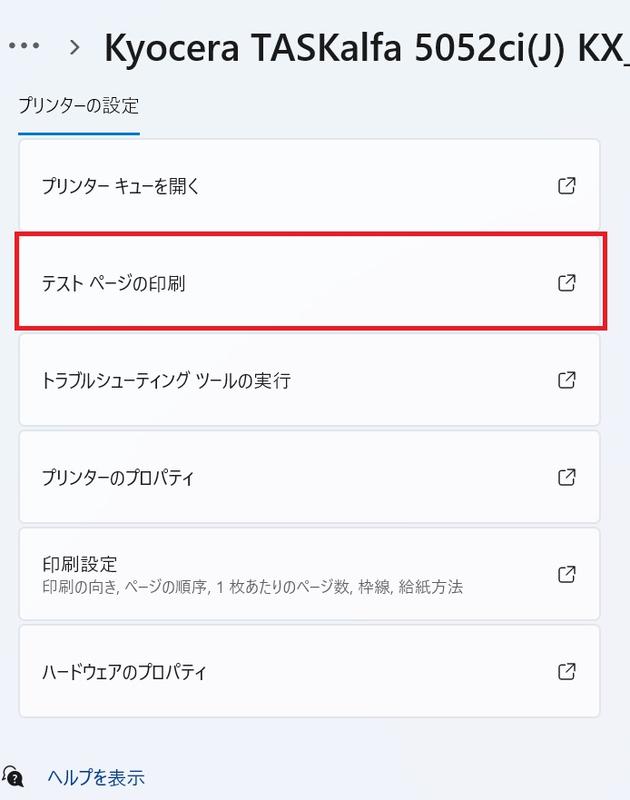The height and width of the screenshot is (800, 630).
Task: Click the external link icon for テスト ページの印刷
Action: pyautogui.click(x=566, y=283)
